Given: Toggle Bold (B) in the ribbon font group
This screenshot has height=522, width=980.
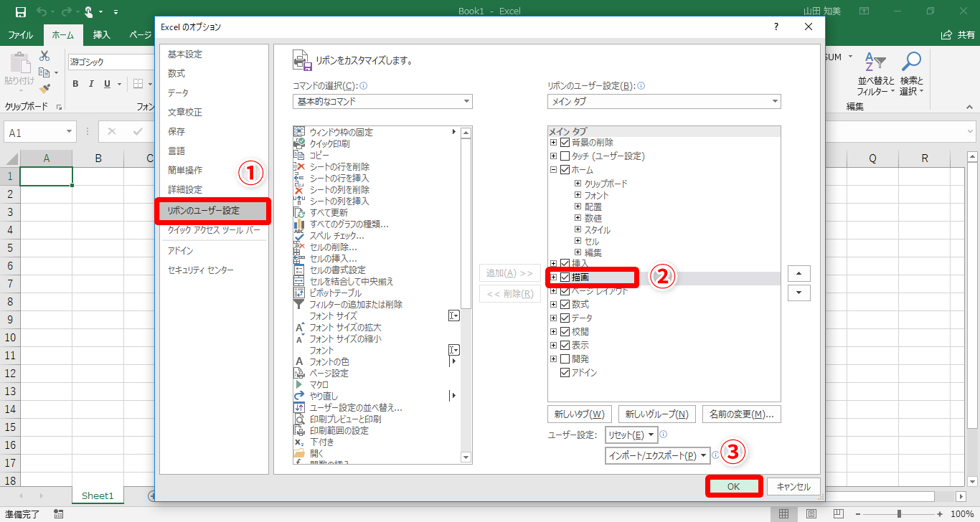Looking at the screenshot, I should (x=75, y=84).
